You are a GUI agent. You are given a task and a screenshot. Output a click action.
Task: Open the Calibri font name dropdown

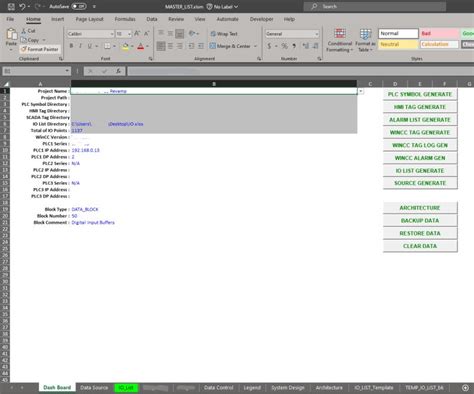coord(111,34)
